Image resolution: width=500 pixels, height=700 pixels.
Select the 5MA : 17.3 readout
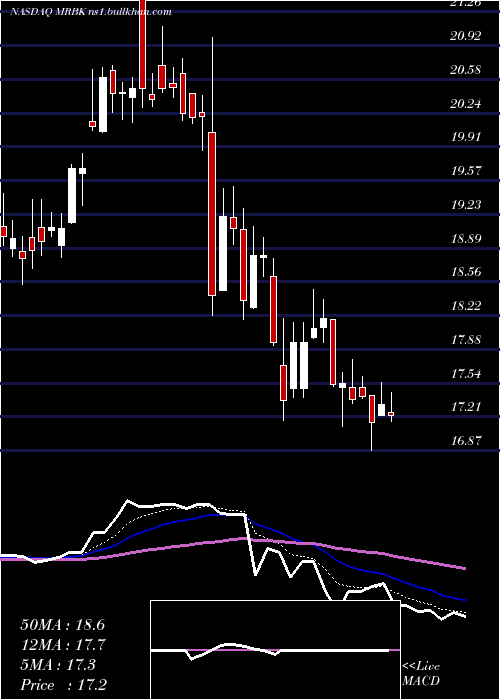point(58,665)
